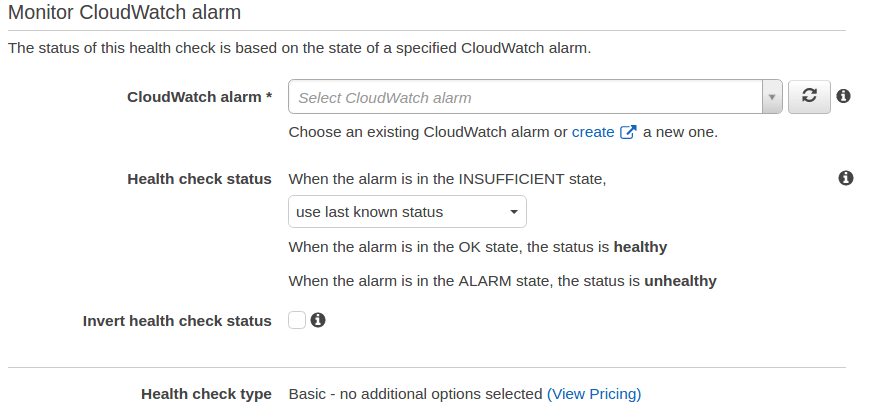Click the bold 'healthy' status word
The height and width of the screenshot is (410, 870).
coord(640,246)
